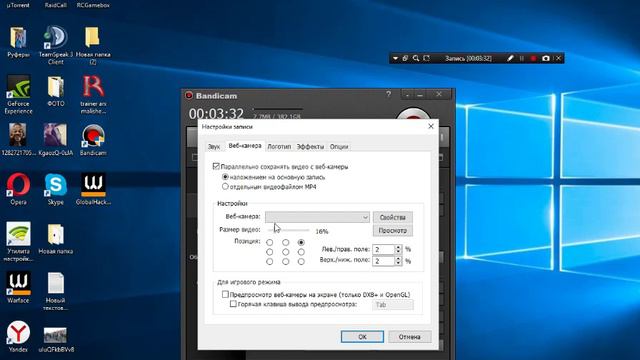Stop recording with the red toolbar button
Screen dimensions: 640x360
pos(533,58)
